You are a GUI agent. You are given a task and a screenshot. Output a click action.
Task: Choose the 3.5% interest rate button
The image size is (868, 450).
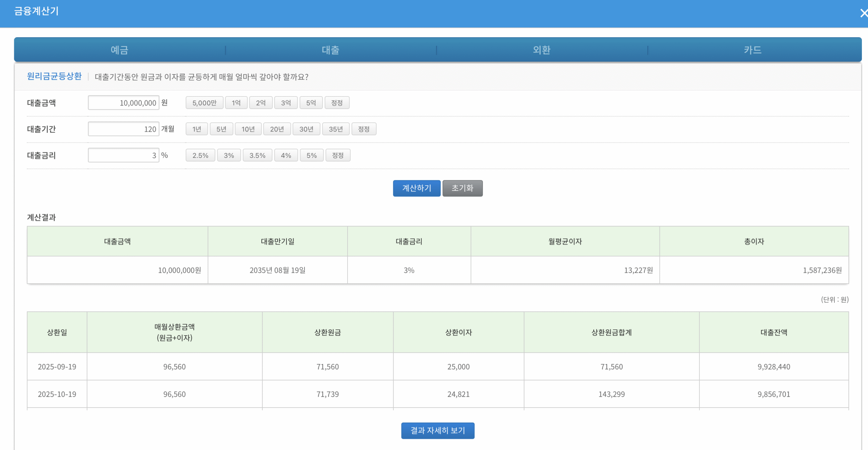[x=257, y=155]
